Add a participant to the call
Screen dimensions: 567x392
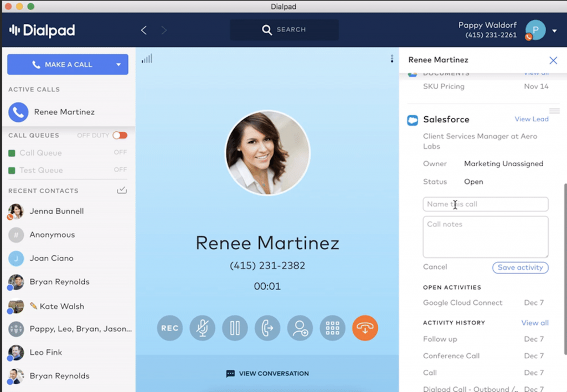click(300, 328)
